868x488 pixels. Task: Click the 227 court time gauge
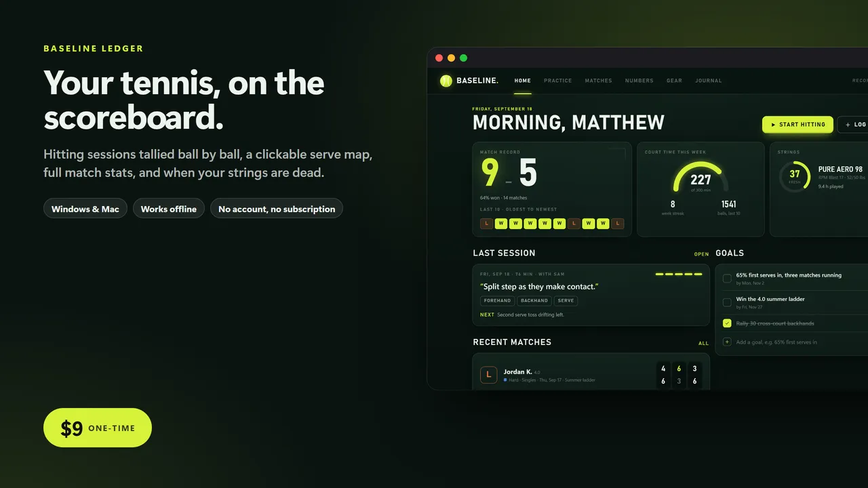coord(701,178)
